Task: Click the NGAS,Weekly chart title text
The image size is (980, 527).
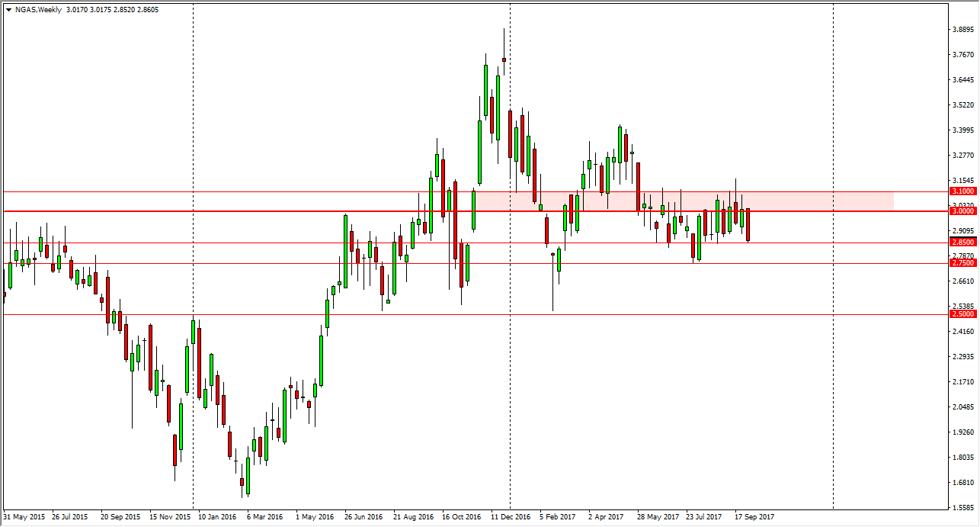Action: 39,8
